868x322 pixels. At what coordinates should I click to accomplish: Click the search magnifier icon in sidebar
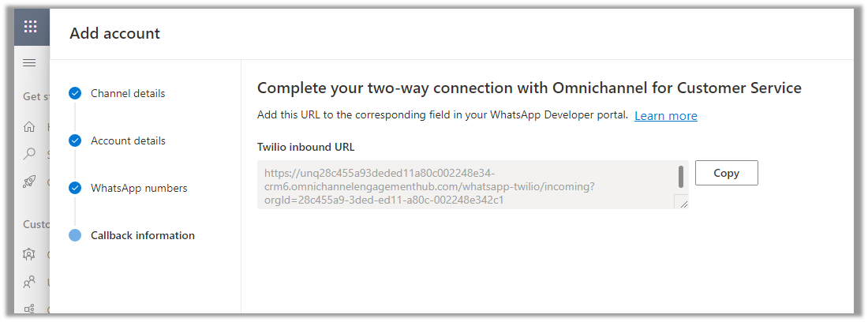click(30, 154)
